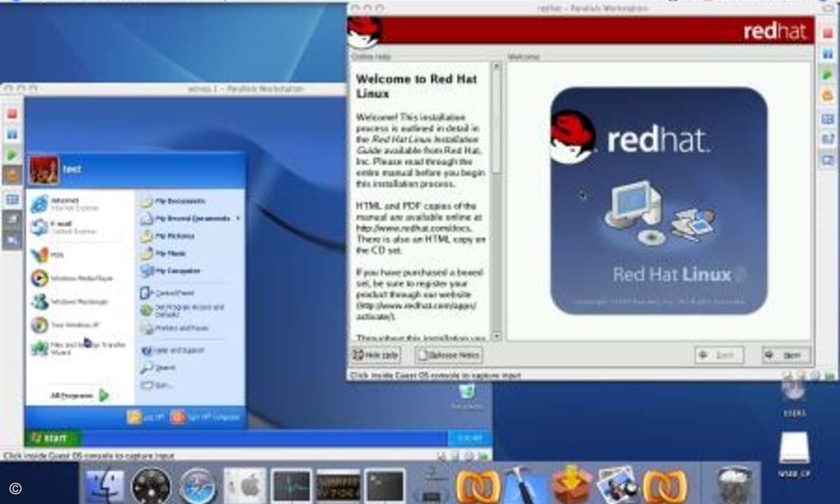Click Next in the Red Hat installer
The width and height of the screenshot is (840, 504).
point(785,355)
